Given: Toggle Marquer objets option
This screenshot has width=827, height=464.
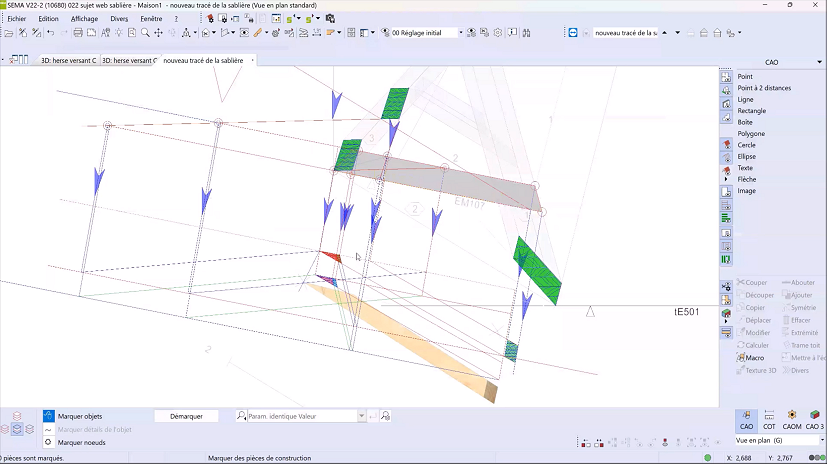Looking at the screenshot, I should click(80, 416).
